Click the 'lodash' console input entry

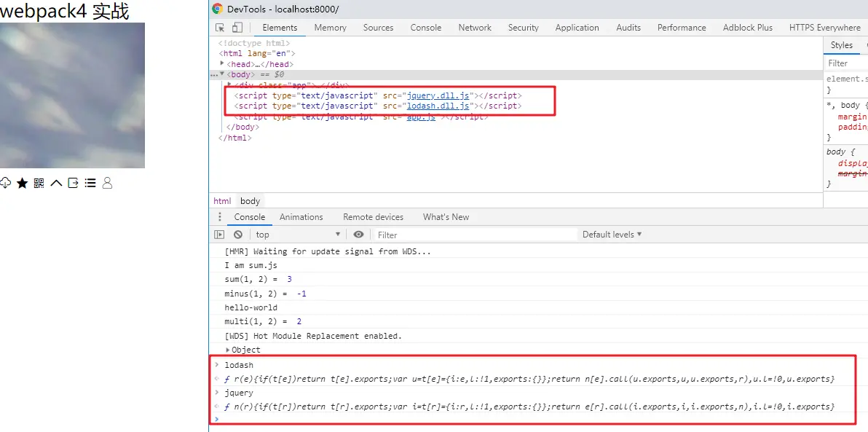click(x=239, y=365)
